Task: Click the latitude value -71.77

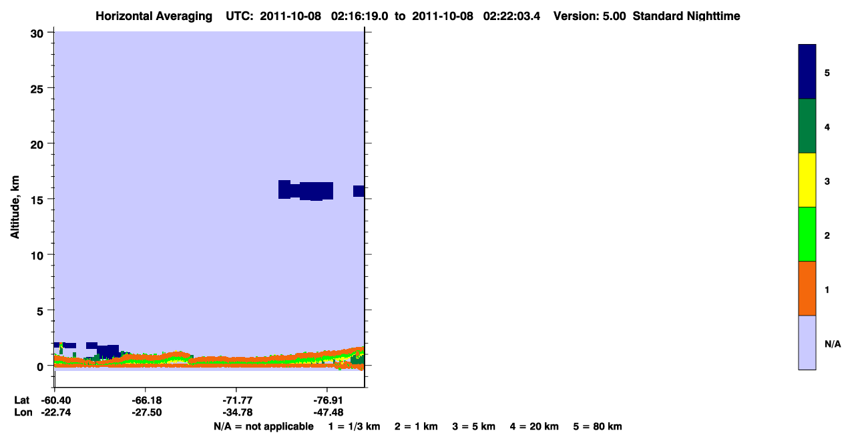Action: (237, 400)
